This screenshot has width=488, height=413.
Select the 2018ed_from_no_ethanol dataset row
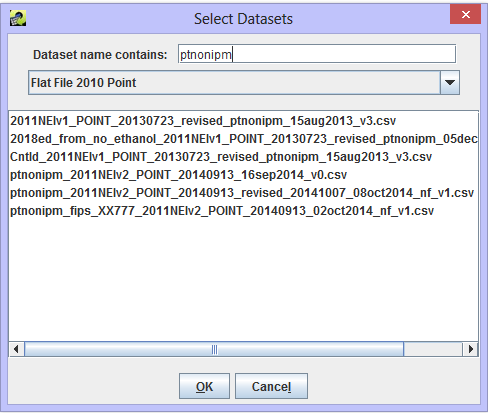point(243,139)
